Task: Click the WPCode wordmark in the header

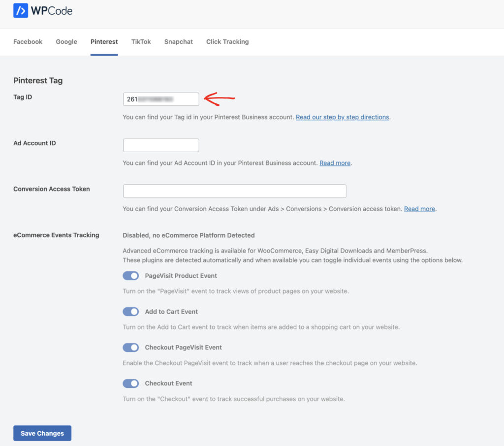Action: pyautogui.click(x=52, y=10)
